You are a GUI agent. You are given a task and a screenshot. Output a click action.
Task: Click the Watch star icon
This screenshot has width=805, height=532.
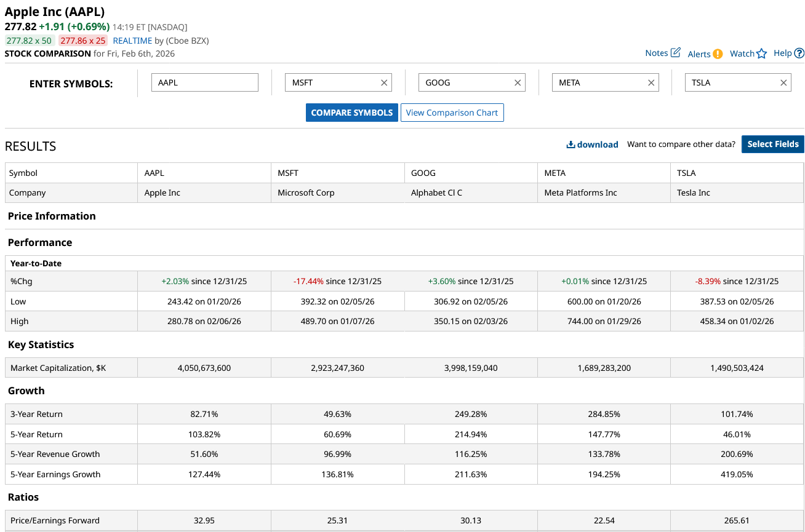coord(761,54)
